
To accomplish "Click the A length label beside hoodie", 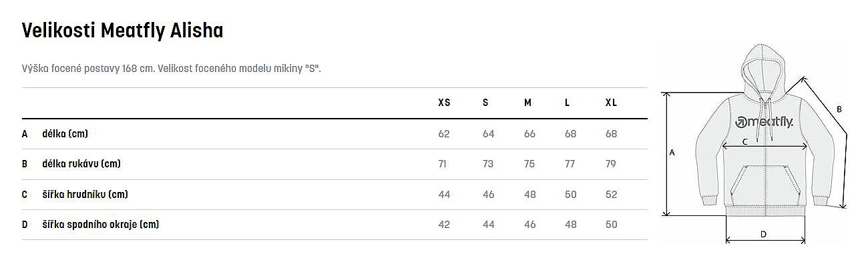I will click(x=672, y=153).
